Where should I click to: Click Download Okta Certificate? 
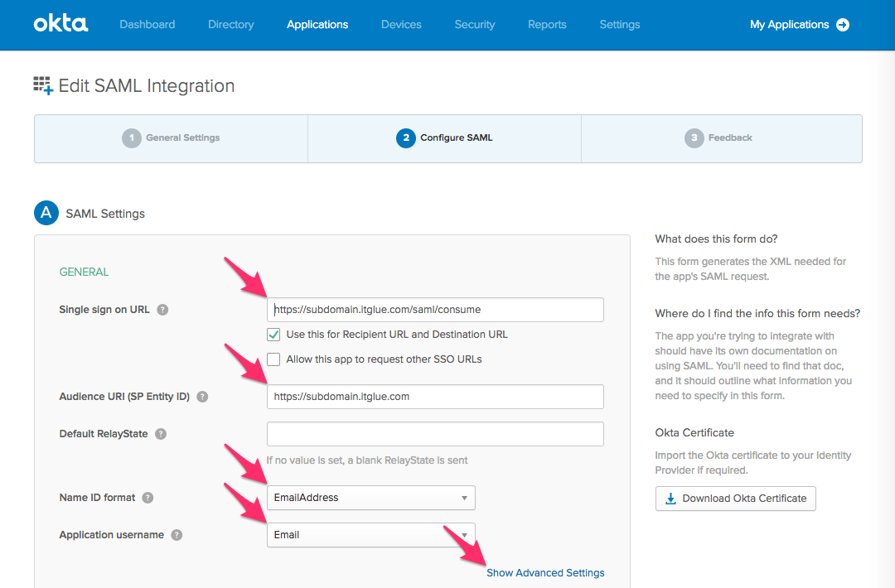pyautogui.click(x=735, y=499)
